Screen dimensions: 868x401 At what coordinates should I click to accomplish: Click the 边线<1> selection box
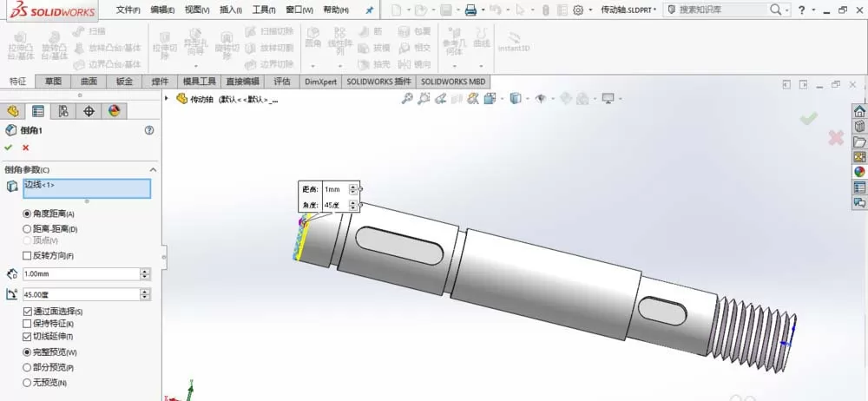pos(87,188)
